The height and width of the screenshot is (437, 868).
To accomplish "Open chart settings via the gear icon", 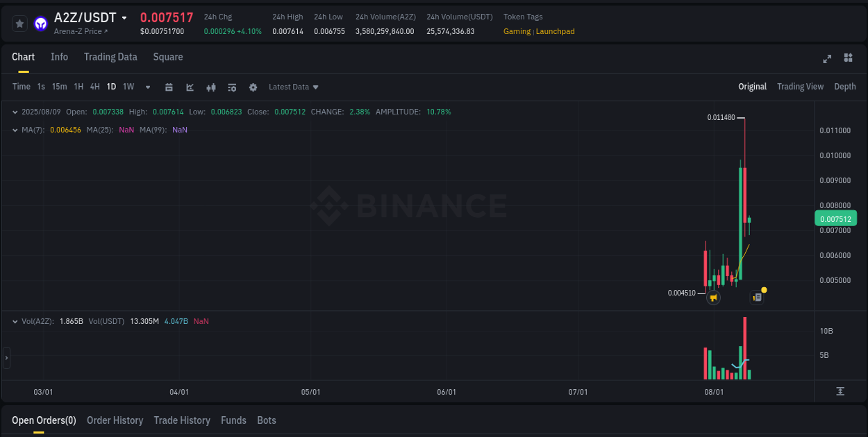I will click(253, 87).
